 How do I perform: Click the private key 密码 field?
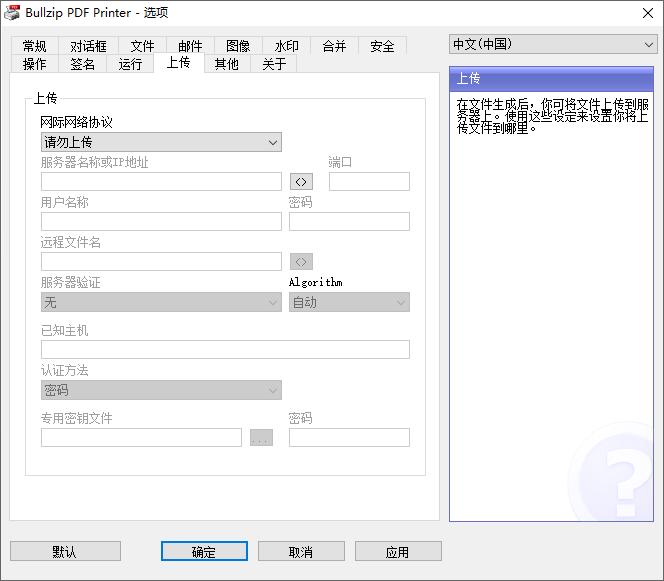(349, 437)
